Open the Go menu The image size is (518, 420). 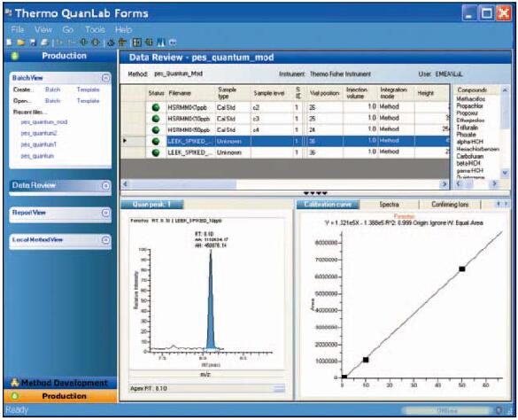(x=67, y=30)
